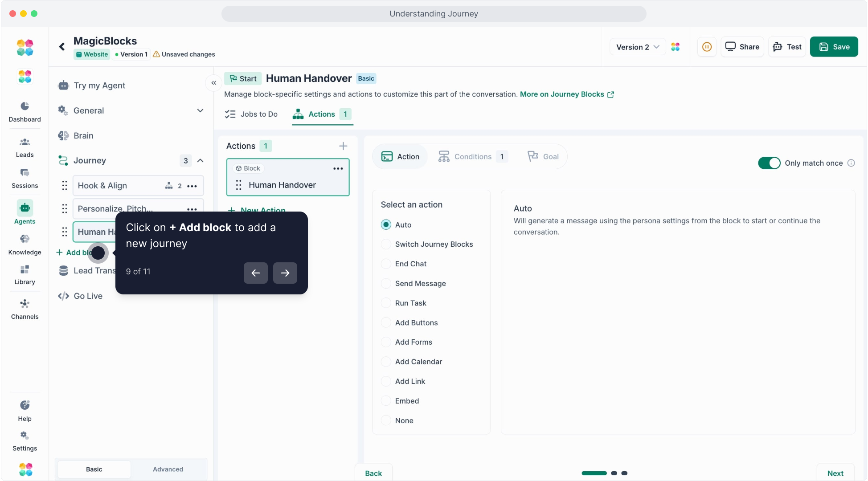This screenshot has width=868, height=481.
Task: Click the orange pause icon button
Action: [707, 47]
